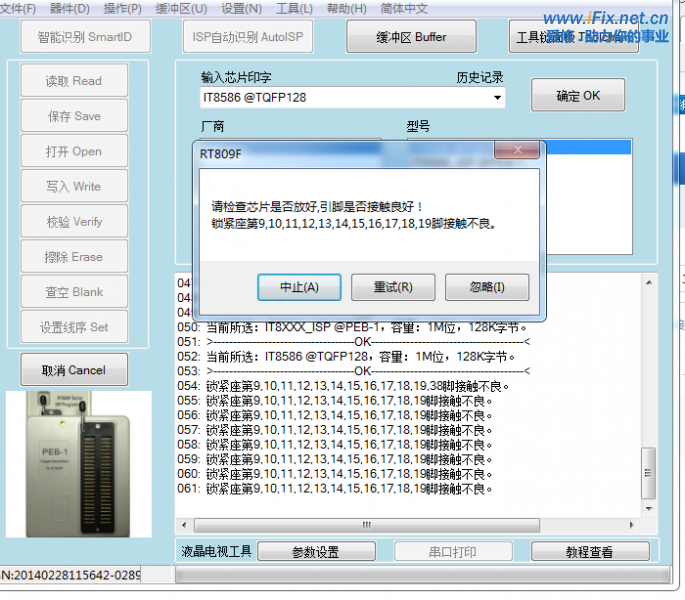Viewport: 685px width, 600px height.
Task: Click the 打开 Open button
Action: (74, 151)
